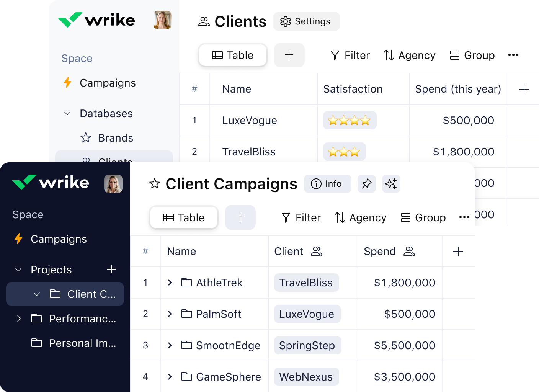Click the Client column header in Client Campaigns
This screenshot has width=539, height=392.
(313, 252)
